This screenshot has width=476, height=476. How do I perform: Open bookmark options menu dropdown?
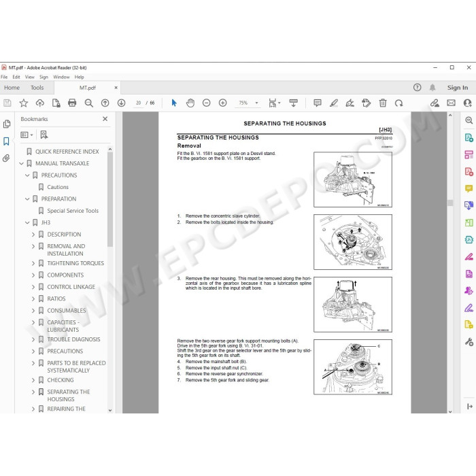click(x=27, y=135)
